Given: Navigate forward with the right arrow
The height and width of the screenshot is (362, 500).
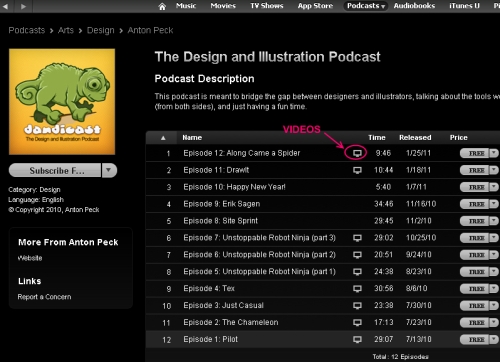Looking at the screenshot, I should tap(23, 6).
